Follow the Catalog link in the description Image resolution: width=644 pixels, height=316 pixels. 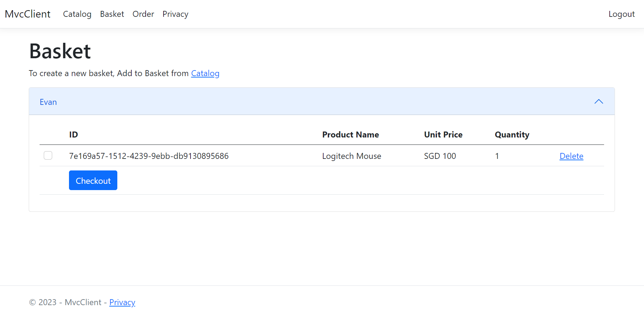(x=205, y=73)
